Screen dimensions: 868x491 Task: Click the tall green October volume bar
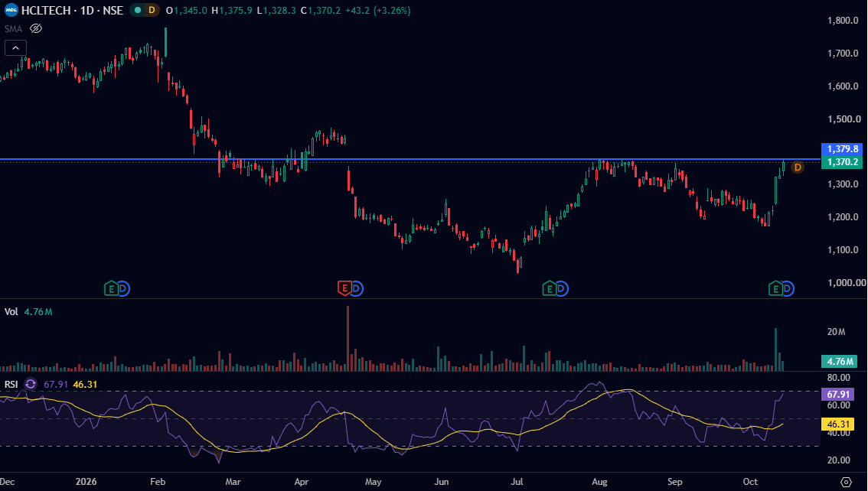tap(775, 350)
